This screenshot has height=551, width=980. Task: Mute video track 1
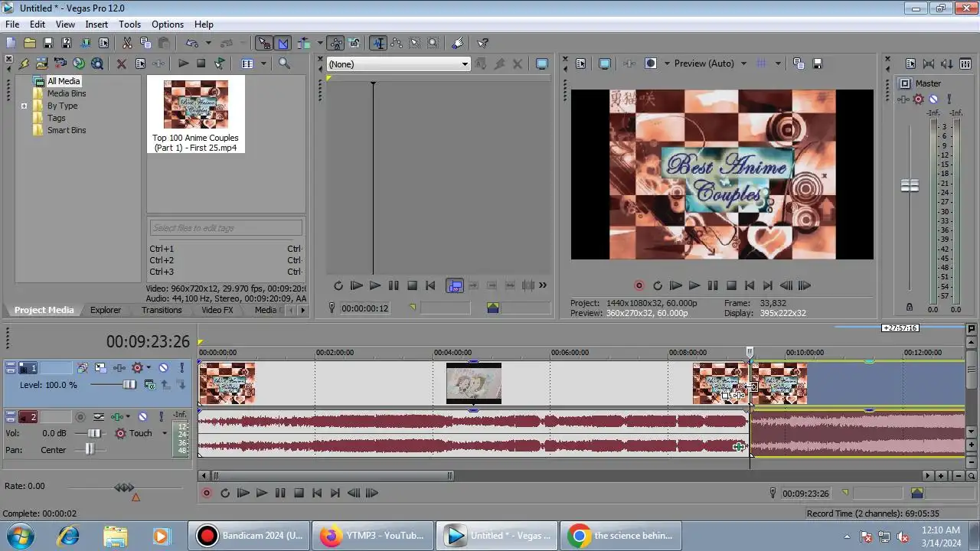coord(163,368)
